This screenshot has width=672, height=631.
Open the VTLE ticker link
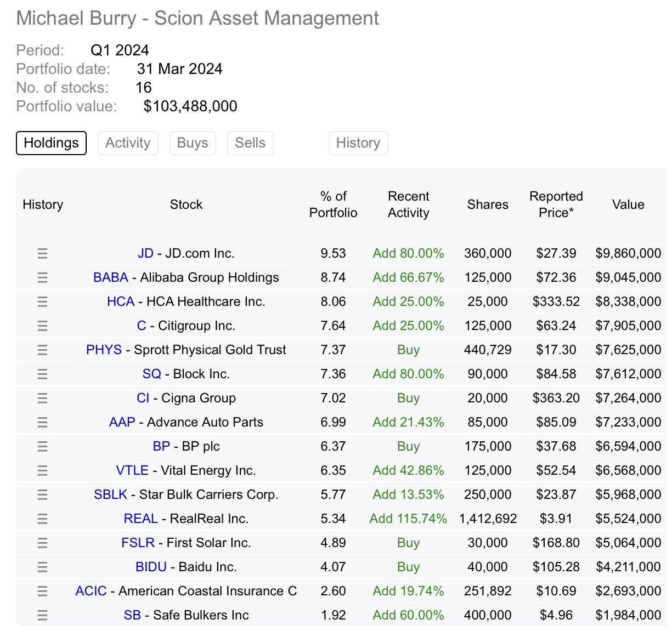132,470
